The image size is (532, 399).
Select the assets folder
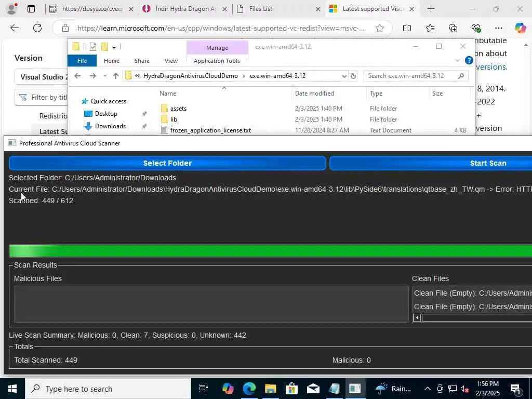(179, 109)
